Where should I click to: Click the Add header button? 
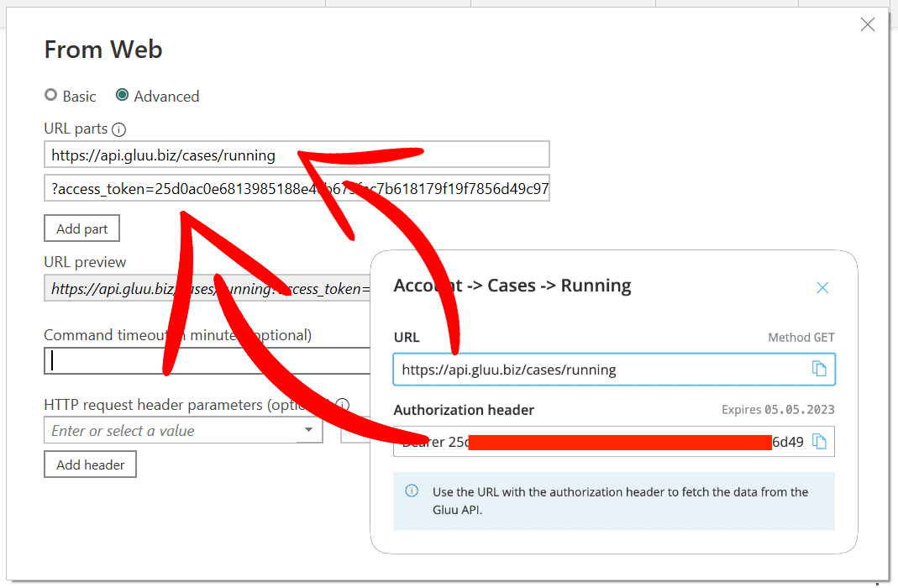[90, 464]
